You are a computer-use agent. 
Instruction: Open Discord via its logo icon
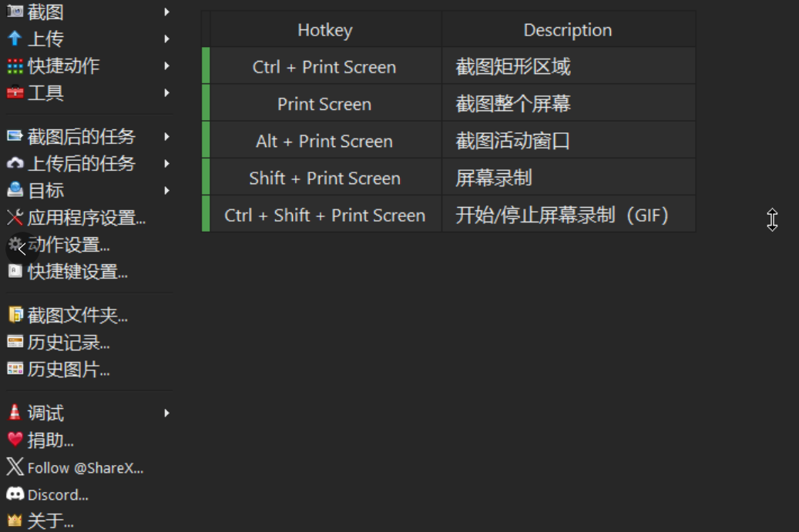point(15,496)
